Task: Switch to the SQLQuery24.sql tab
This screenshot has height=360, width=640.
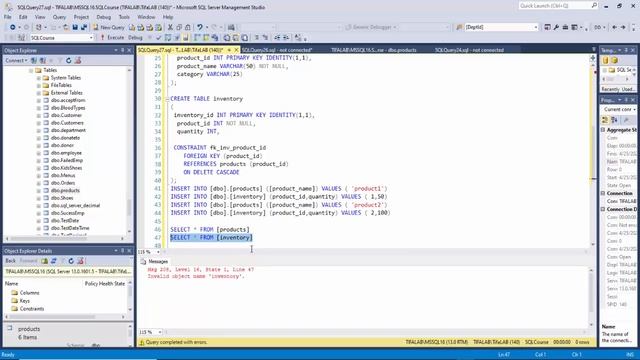Action: click(x=469, y=50)
